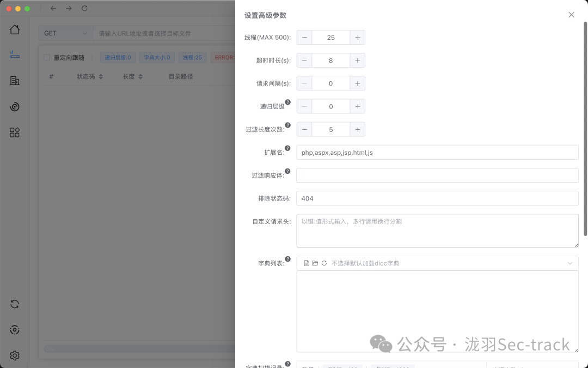The width and height of the screenshot is (588, 368).
Task: Click the scan progress bar at bottom
Action: (139, 349)
